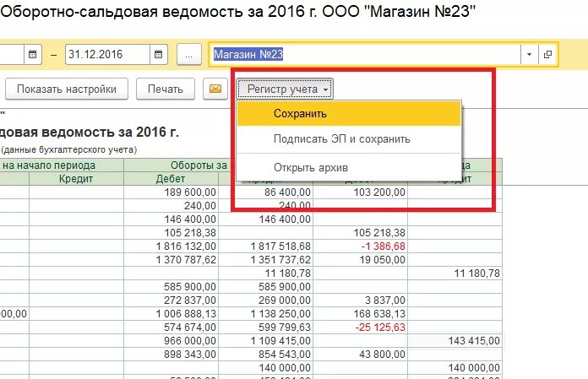
Task: Select cell 43 800,00
Action: coord(361,354)
